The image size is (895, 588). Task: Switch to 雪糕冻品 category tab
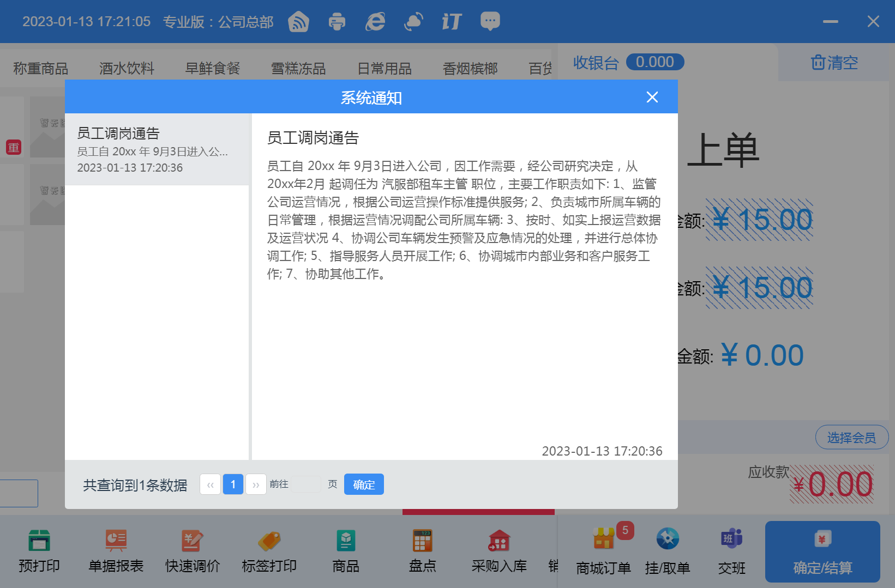click(298, 69)
